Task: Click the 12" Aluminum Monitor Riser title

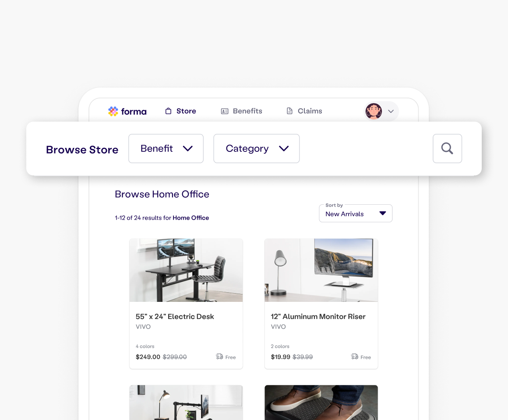Action: click(x=318, y=316)
